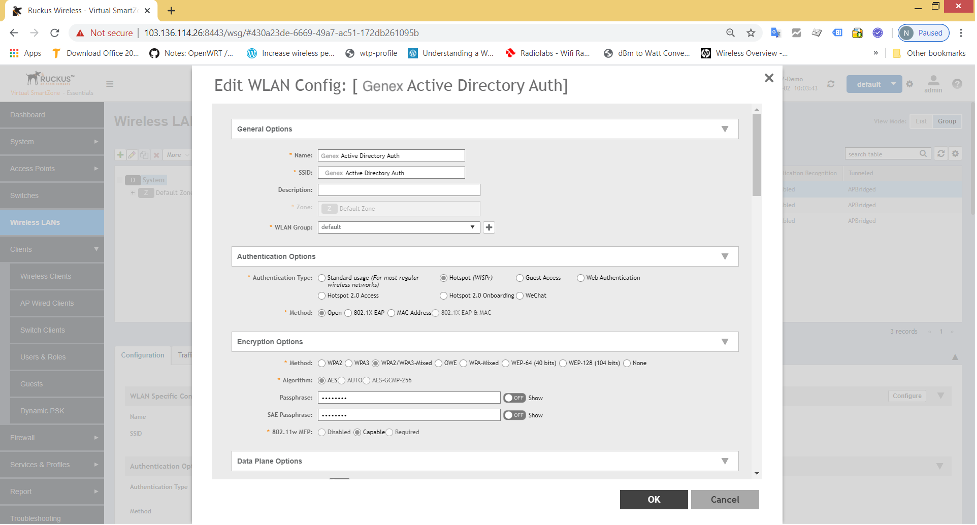This screenshot has width=977, height=525.
Task: Open the table settings gear icon
Action: (955, 153)
